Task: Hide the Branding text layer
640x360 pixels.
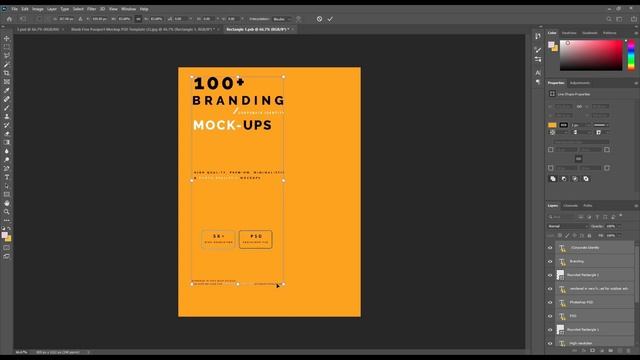Action: tap(550, 261)
